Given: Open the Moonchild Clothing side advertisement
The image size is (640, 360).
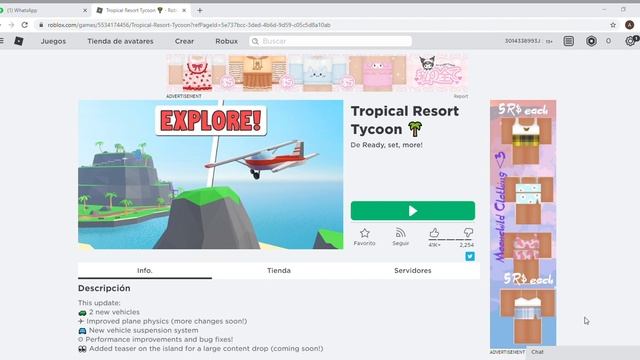Looking at the screenshot, I should coord(523,224).
